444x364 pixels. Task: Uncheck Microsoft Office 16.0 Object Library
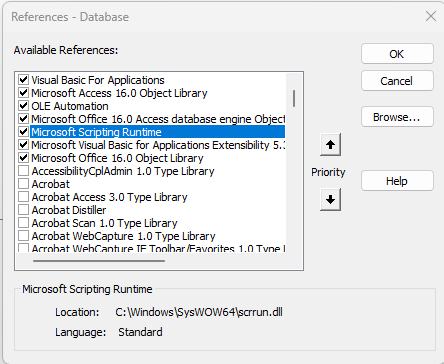tap(23, 158)
